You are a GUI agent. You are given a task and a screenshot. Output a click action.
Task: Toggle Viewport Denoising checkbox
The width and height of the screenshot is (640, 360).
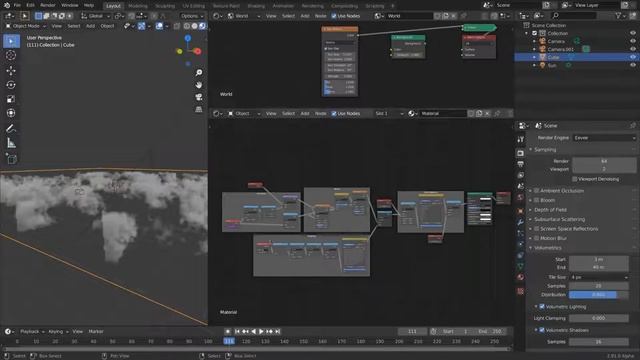575,179
